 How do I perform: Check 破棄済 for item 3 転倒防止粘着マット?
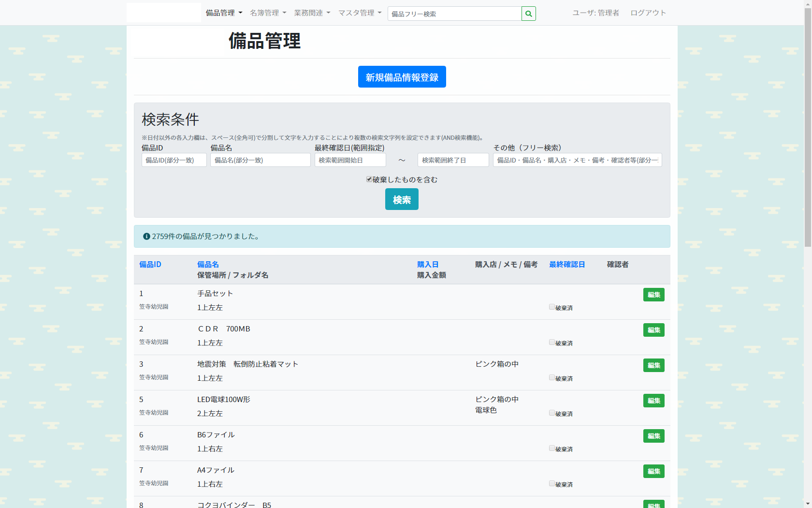click(552, 377)
